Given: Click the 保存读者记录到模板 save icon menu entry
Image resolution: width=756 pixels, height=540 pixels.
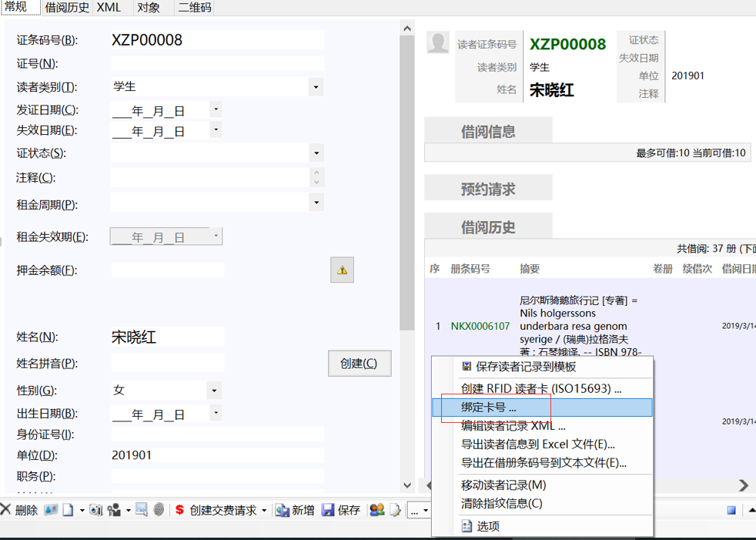Looking at the screenshot, I should pos(543,367).
